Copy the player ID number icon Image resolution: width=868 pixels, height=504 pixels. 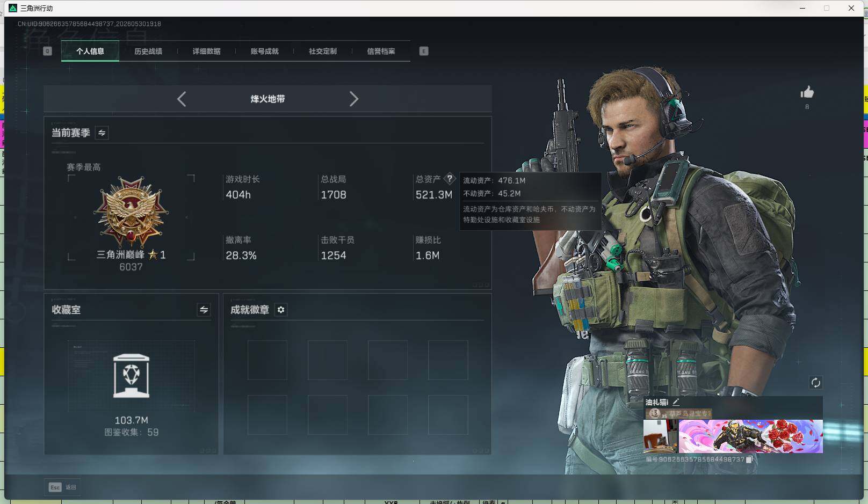tap(749, 459)
